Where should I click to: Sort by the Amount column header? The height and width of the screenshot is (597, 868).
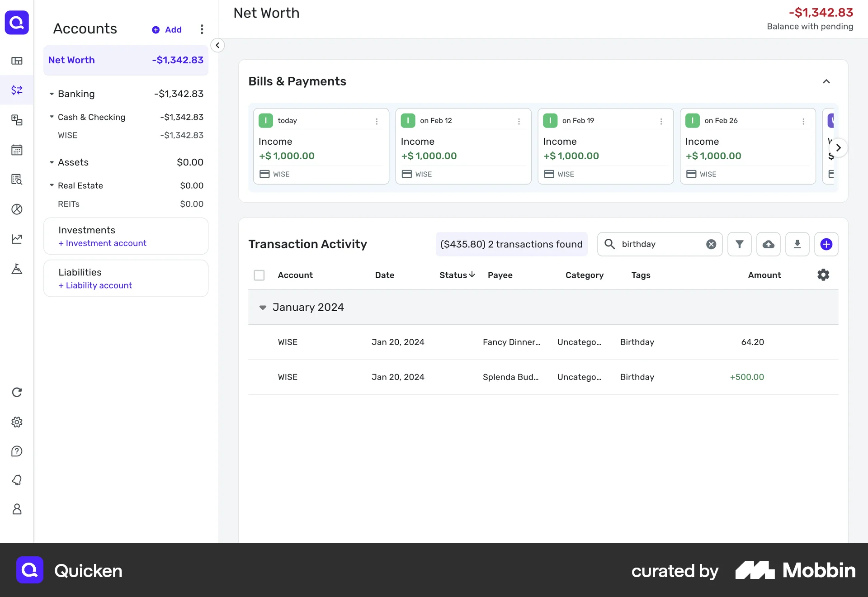(764, 275)
